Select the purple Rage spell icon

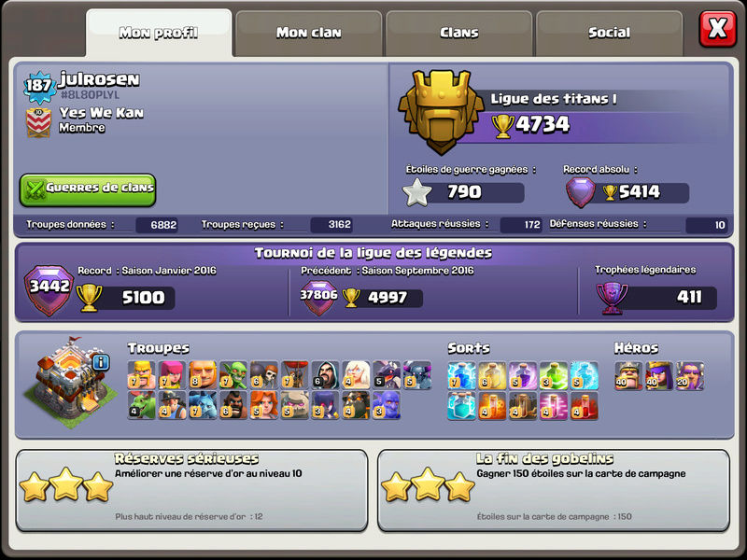[523, 376]
